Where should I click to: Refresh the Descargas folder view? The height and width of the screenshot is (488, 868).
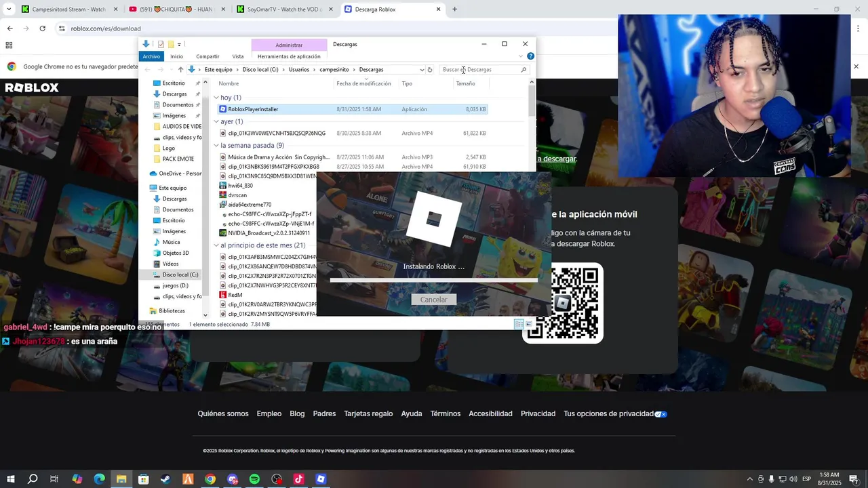429,69
